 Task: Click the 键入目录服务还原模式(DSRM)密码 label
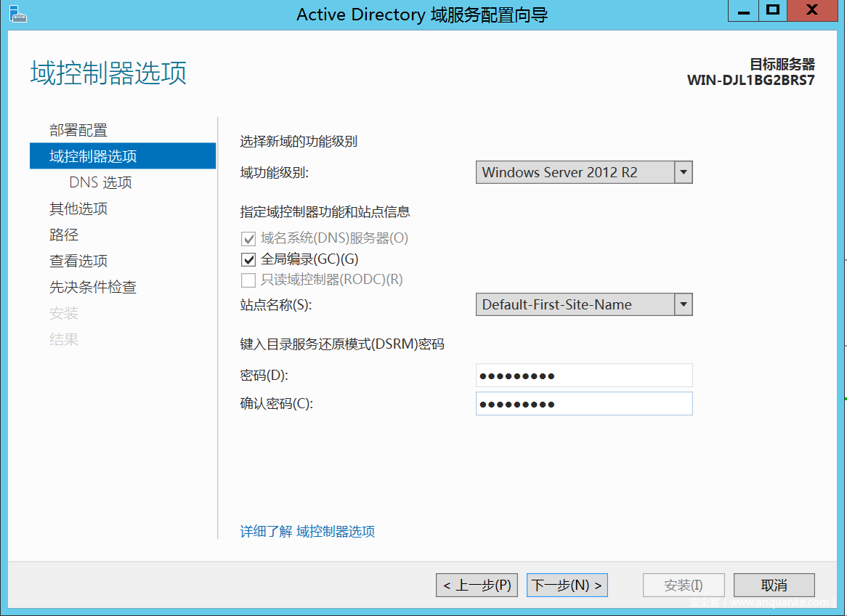pos(342,344)
